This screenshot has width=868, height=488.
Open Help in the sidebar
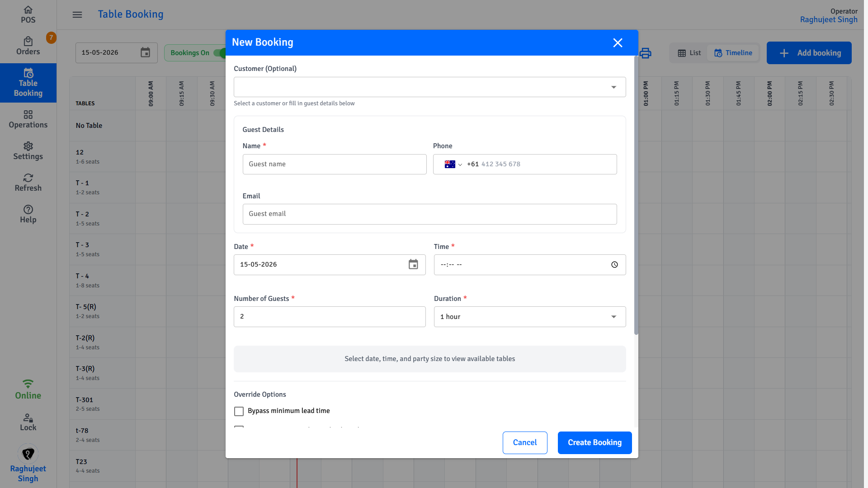28,214
